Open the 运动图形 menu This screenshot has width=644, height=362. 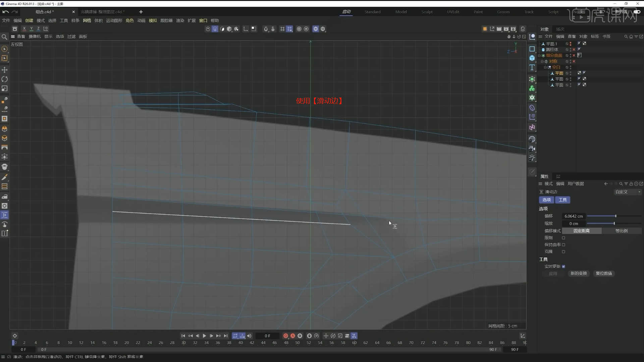point(114,20)
